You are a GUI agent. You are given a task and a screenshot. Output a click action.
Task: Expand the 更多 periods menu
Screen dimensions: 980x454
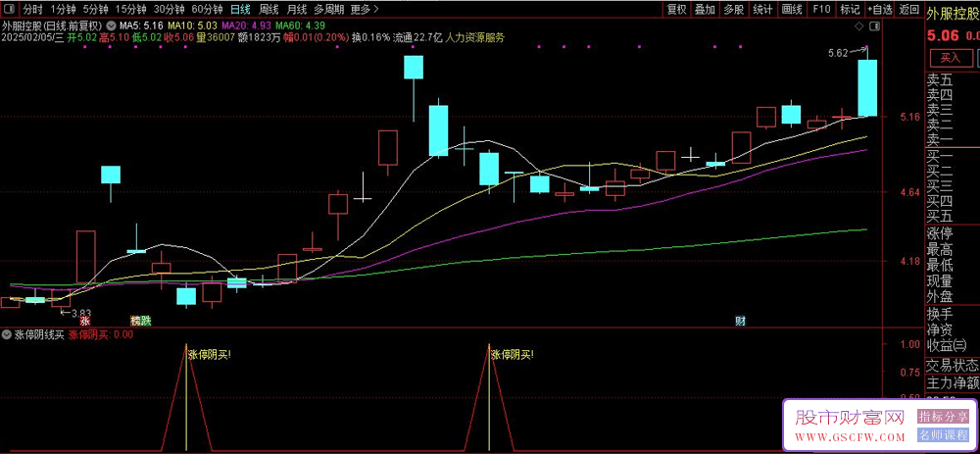(x=365, y=10)
